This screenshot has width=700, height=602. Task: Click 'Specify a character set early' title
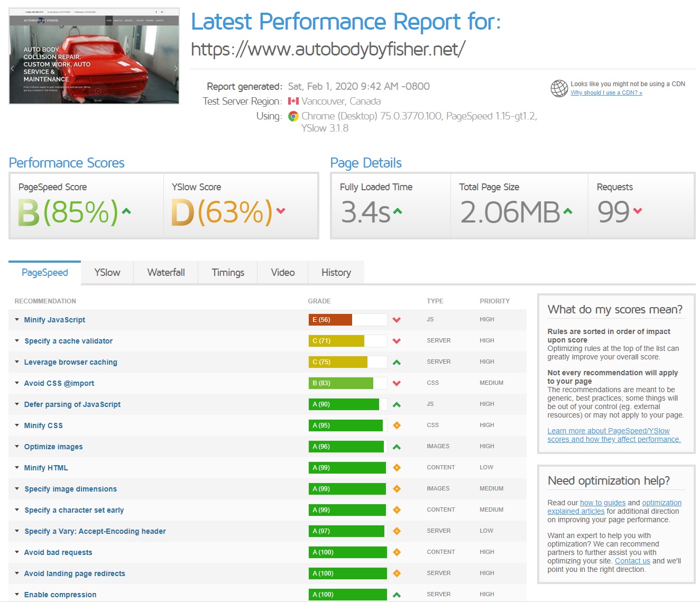[x=74, y=510]
